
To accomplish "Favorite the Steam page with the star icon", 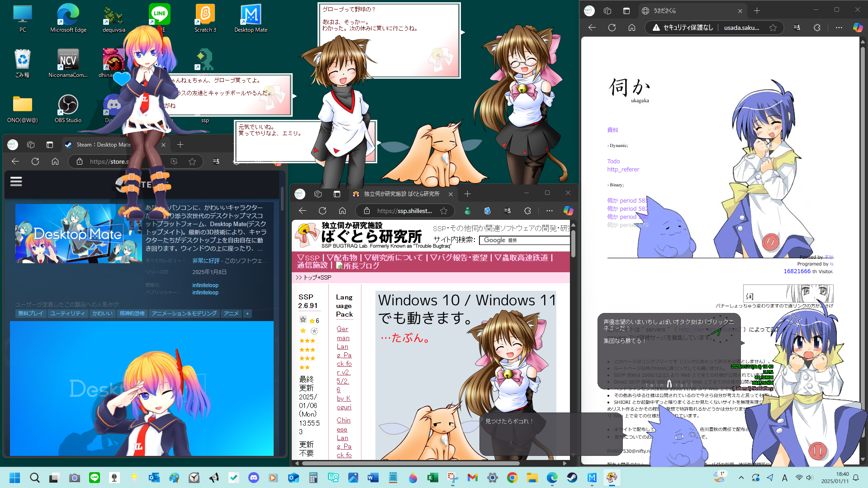I will point(192,161).
